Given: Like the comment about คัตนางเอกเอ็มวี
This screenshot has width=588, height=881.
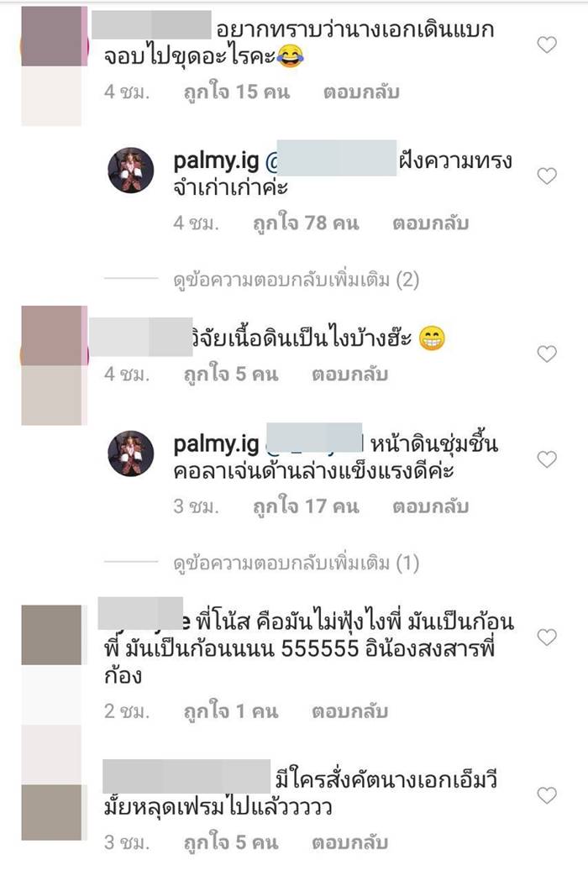Looking at the screenshot, I should coord(546,795).
